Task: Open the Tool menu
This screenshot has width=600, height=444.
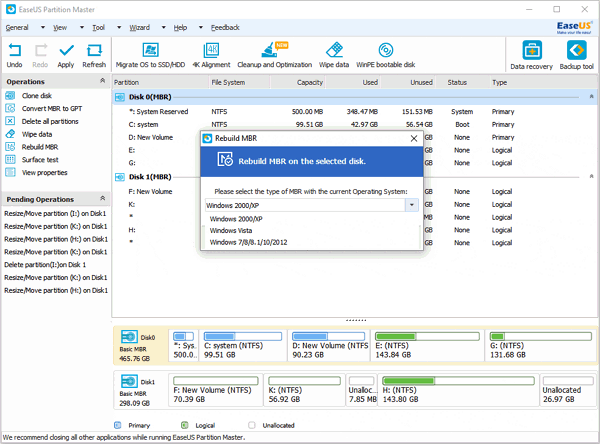Action: tap(98, 27)
